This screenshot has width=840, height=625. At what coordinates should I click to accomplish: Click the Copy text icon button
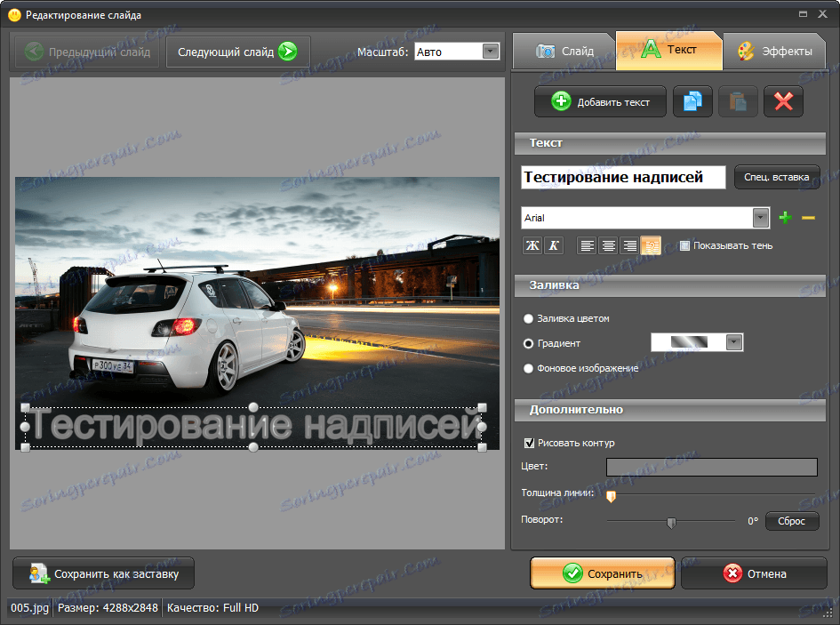click(x=692, y=101)
